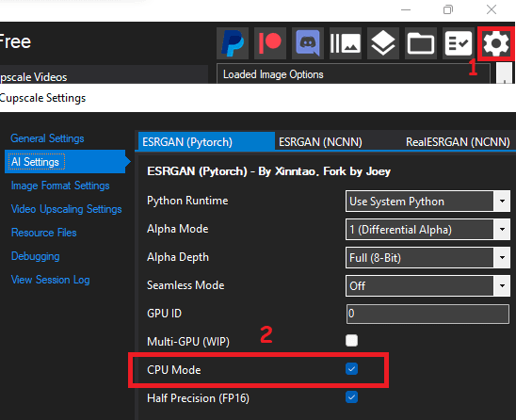The image size is (516, 420).
Task: Expand the Seamless Mode dropdown
Action: coord(427,285)
